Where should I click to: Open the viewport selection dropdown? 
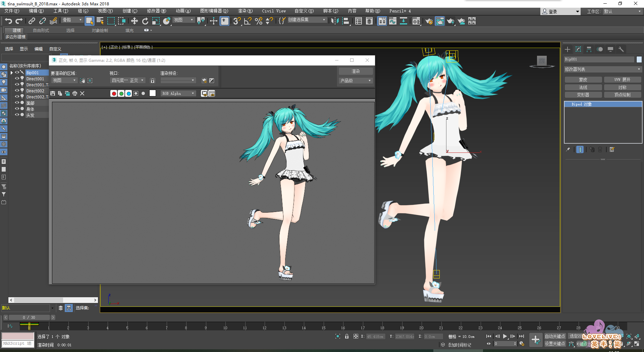click(x=127, y=80)
